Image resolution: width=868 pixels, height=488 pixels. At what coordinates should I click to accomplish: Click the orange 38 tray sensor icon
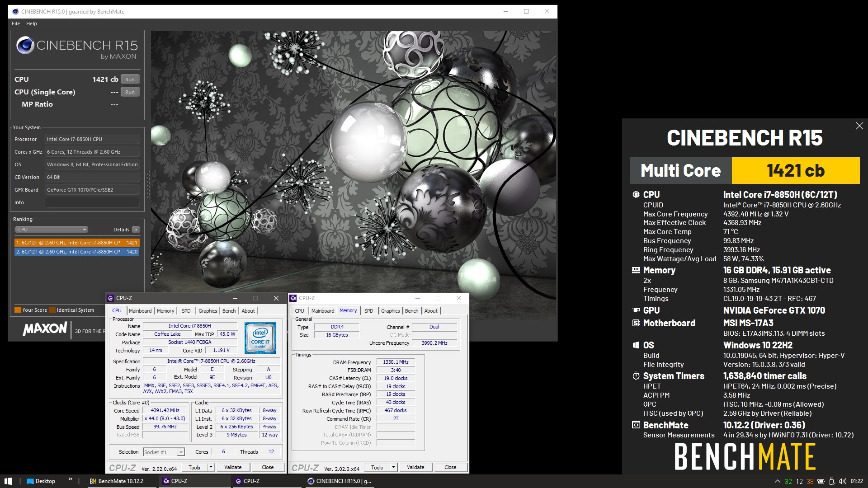810,482
